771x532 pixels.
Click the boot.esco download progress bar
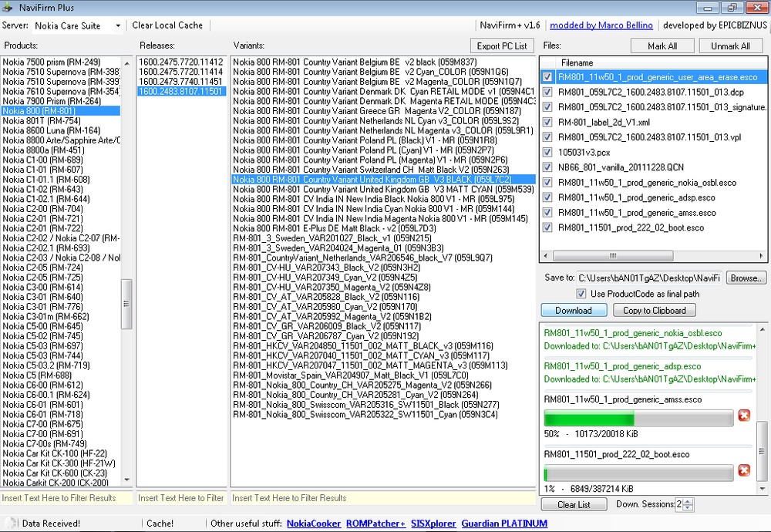638,473
